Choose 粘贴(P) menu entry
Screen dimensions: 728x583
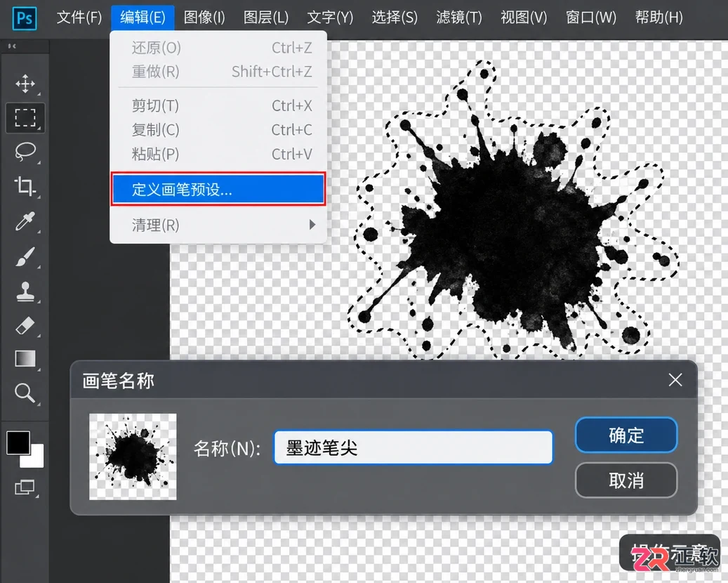pyautogui.click(x=218, y=154)
